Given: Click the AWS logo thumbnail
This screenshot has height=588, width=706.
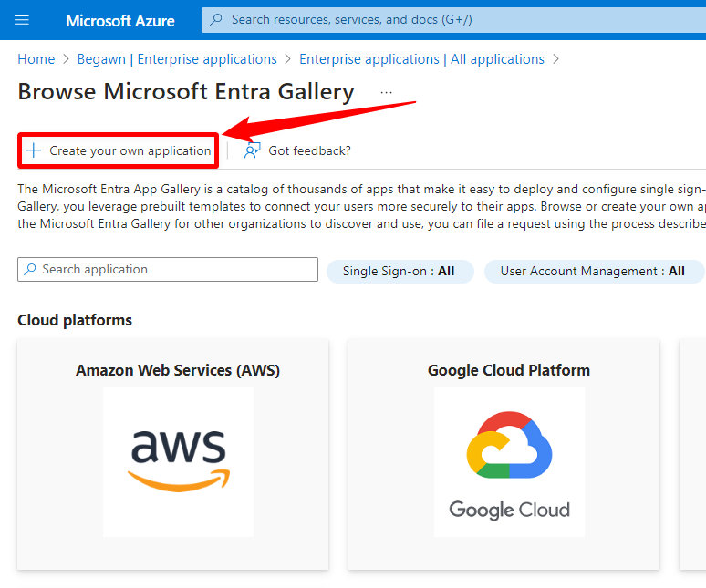Looking at the screenshot, I should click(178, 461).
